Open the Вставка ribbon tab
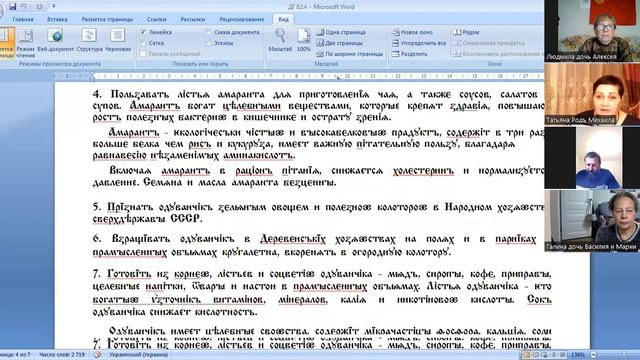 [x=57, y=19]
